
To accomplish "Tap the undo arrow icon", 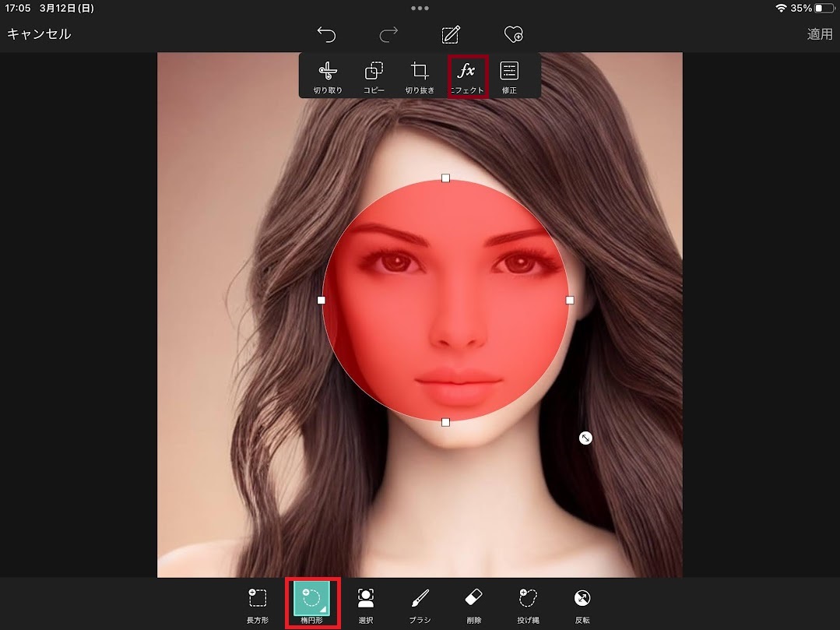I will tap(326, 34).
